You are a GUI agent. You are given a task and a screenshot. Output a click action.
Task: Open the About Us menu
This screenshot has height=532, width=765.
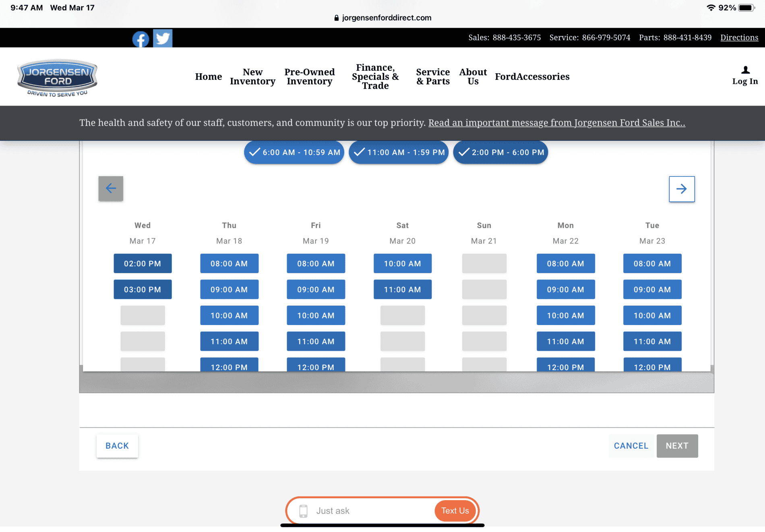coord(473,77)
